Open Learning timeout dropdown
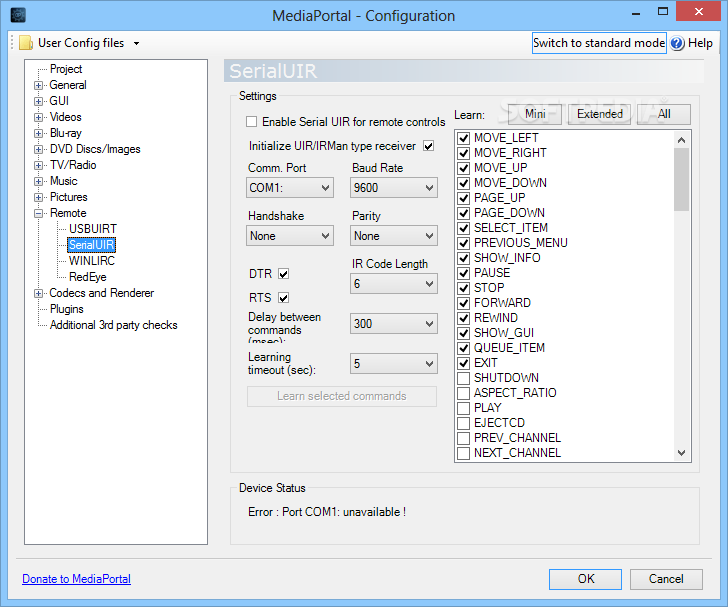Screen dimensions: 728x607 394,364
